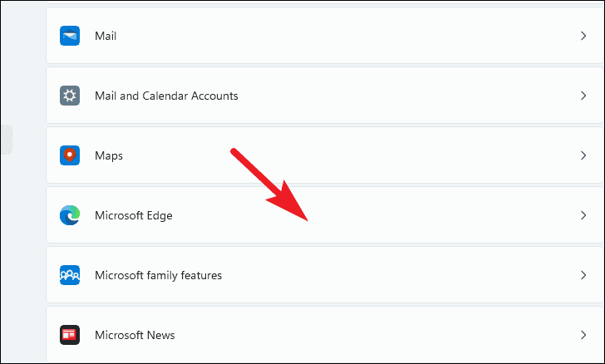Click the Maps location pin icon
The height and width of the screenshot is (364, 605).
point(70,155)
